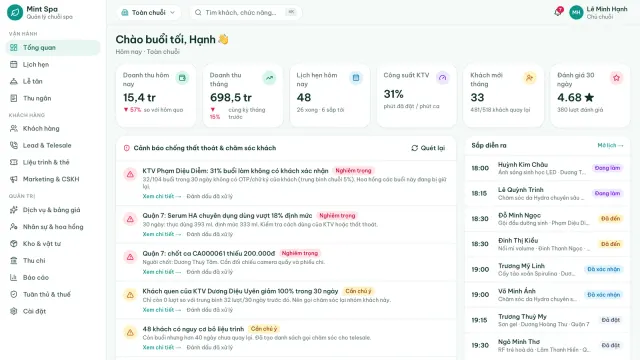Select Đinh Thị Kiều appointment row
Screen dimensions: 640x360
(x=547, y=244)
